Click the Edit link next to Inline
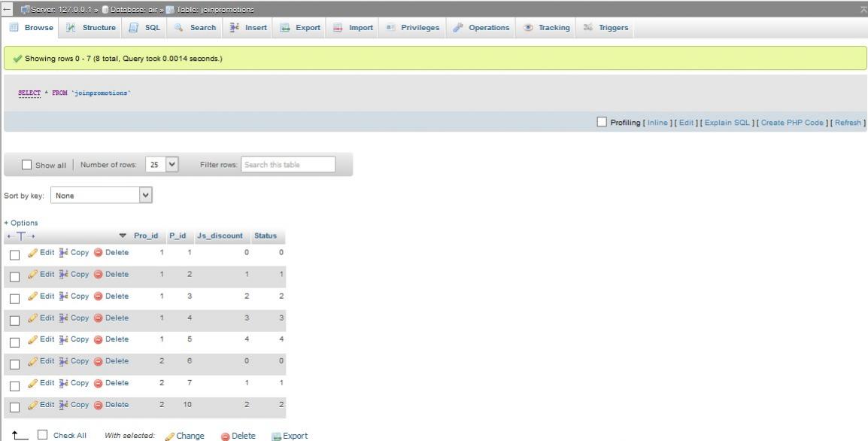 687,123
